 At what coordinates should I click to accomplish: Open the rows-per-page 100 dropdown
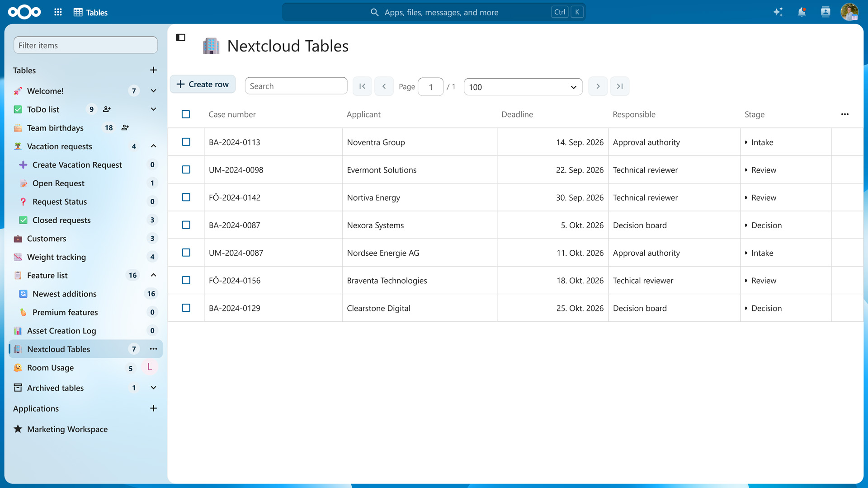523,87
